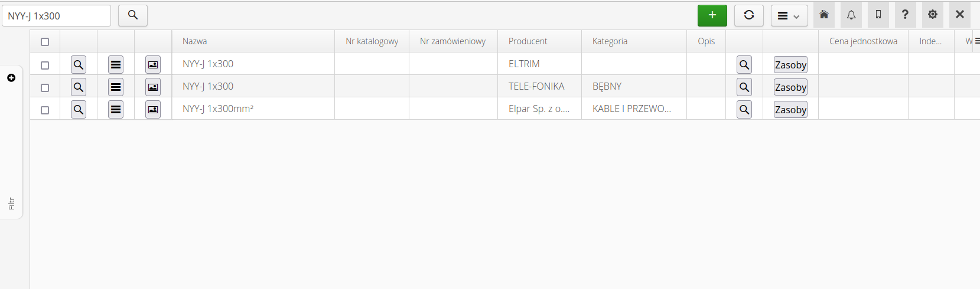
Task: Click the search magnifier button beside query field
Action: pyautogui.click(x=133, y=15)
